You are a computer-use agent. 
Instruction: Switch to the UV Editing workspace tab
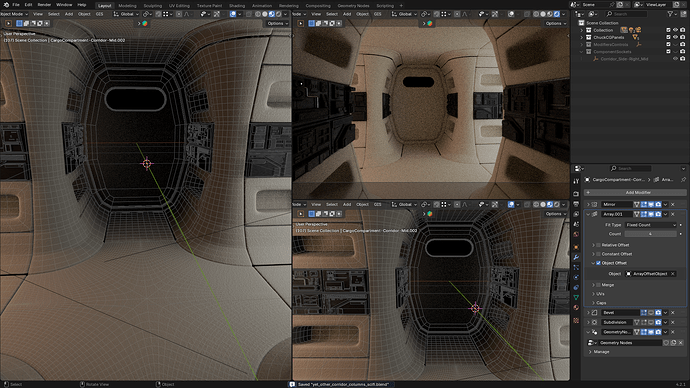(x=180, y=6)
